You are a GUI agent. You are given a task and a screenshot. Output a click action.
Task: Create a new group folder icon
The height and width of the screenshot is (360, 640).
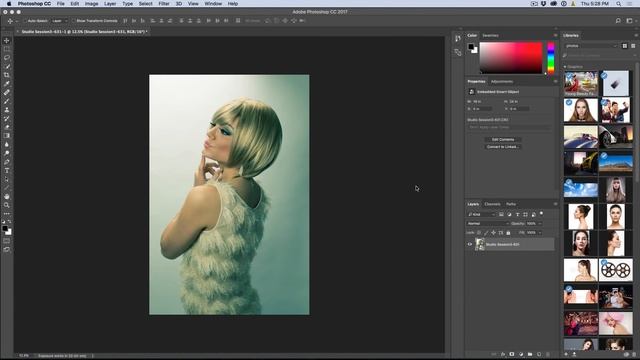coord(530,354)
